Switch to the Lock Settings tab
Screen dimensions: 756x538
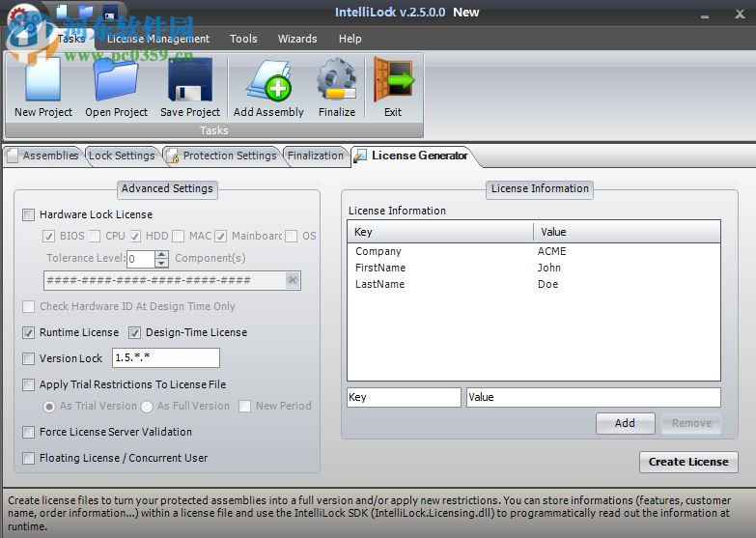[x=122, y=156]
